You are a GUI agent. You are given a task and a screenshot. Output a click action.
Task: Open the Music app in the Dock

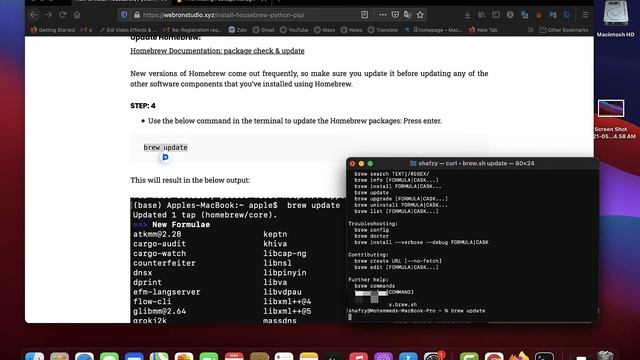click(x=358, y=356)
